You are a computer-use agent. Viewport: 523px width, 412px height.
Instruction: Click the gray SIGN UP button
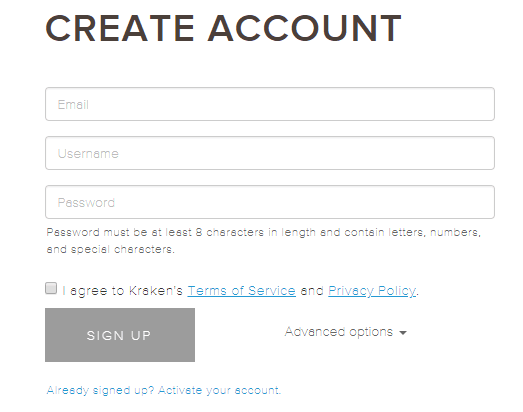(x=120, y=335)
